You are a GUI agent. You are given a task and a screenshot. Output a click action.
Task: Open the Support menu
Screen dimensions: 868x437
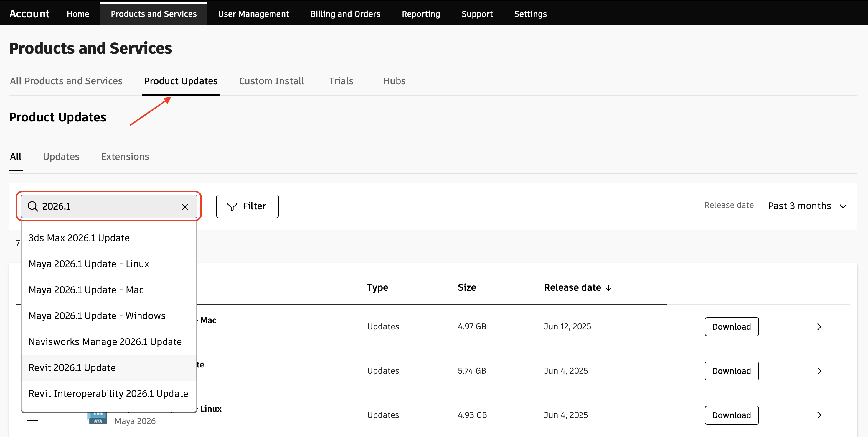[x=477, y=14]
